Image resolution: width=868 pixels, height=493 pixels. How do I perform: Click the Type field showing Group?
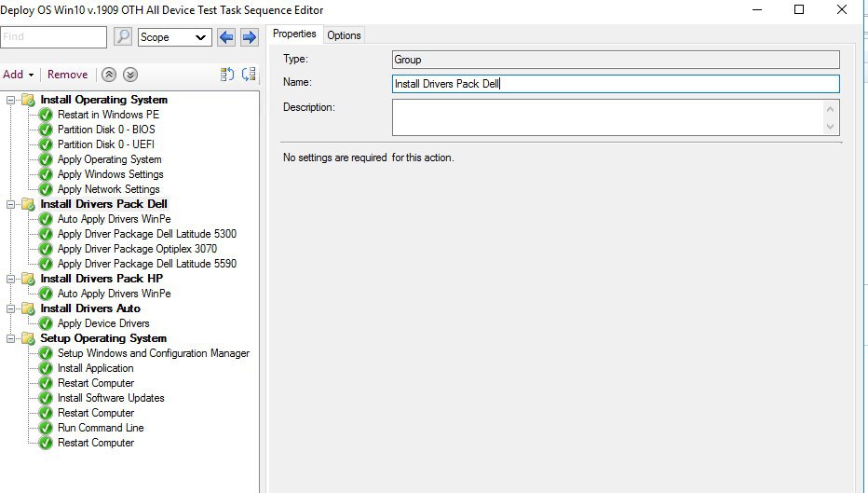(616, 60)
